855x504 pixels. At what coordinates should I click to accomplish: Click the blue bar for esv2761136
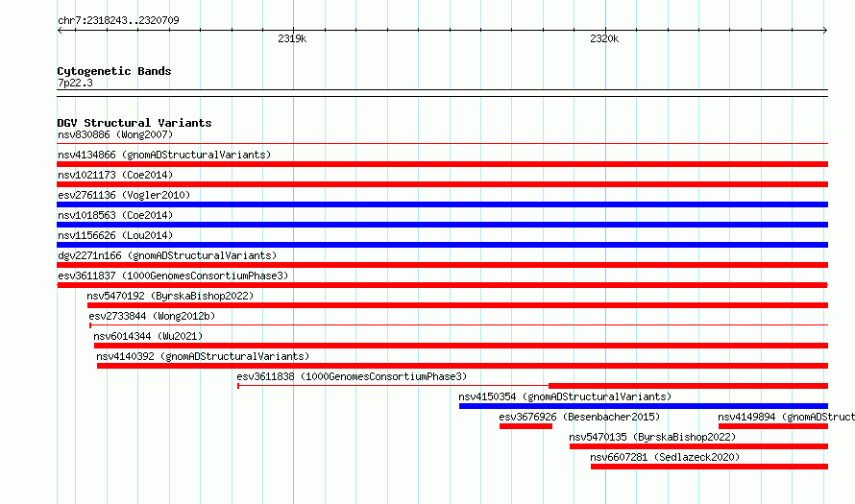pos(442,204)
